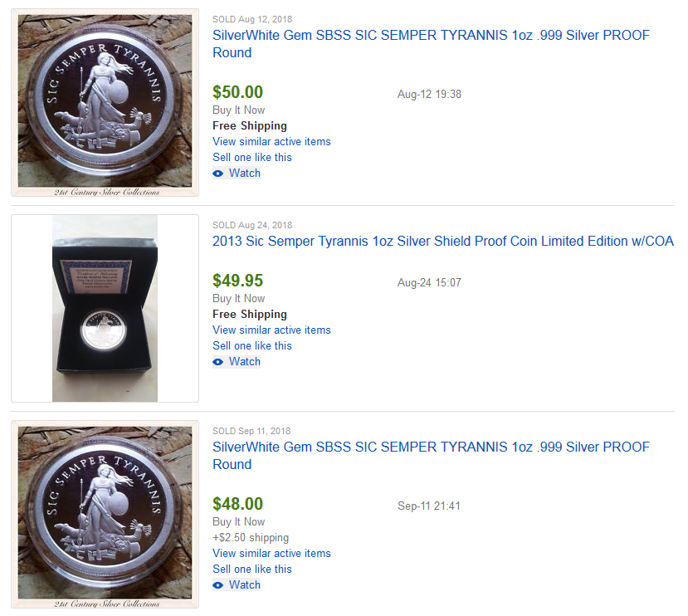The height and width of the screenshot is (616, 688).
Task: Open the Sep 11 SilverWhite Gem SBSS listing title
Action: click(x=431, y=456)
